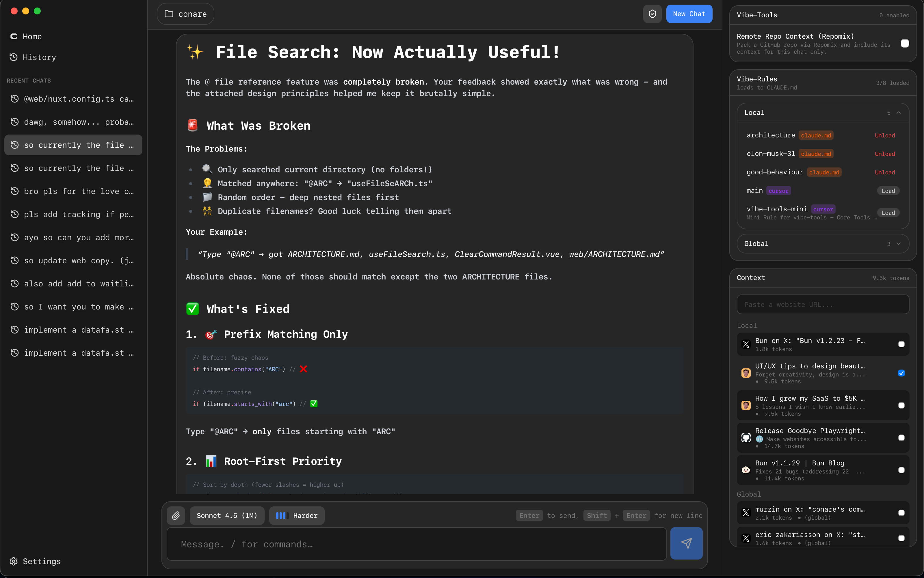Expand the Global rules section
Screen dimensions: 924x578
click(x=898, y=244)
